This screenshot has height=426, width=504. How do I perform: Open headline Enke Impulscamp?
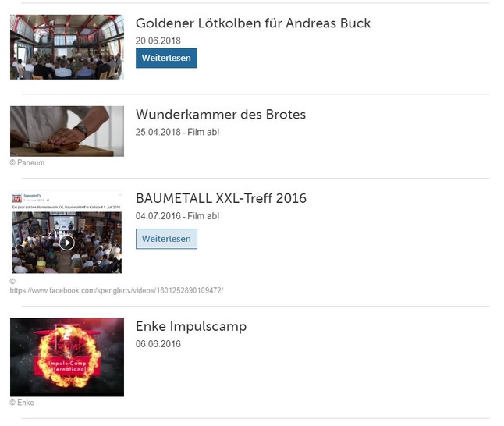191,327
